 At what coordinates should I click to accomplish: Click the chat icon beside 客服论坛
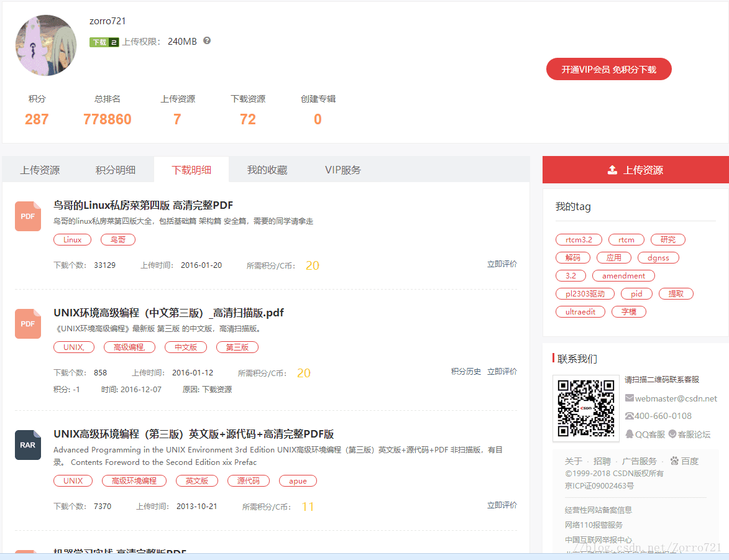(x=672, y=434)
